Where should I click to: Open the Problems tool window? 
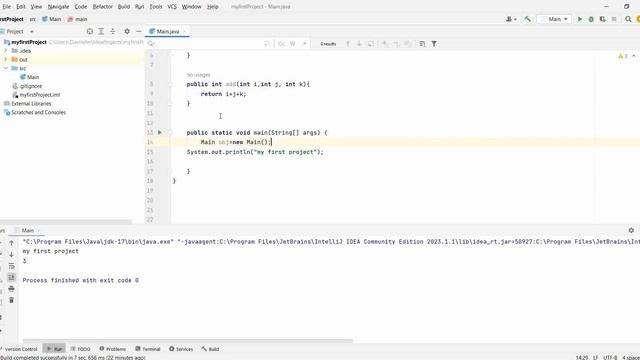[x=113, y=349]
